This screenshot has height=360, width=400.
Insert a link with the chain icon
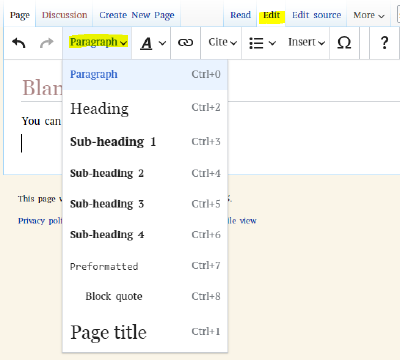click(x=185, y=43)
